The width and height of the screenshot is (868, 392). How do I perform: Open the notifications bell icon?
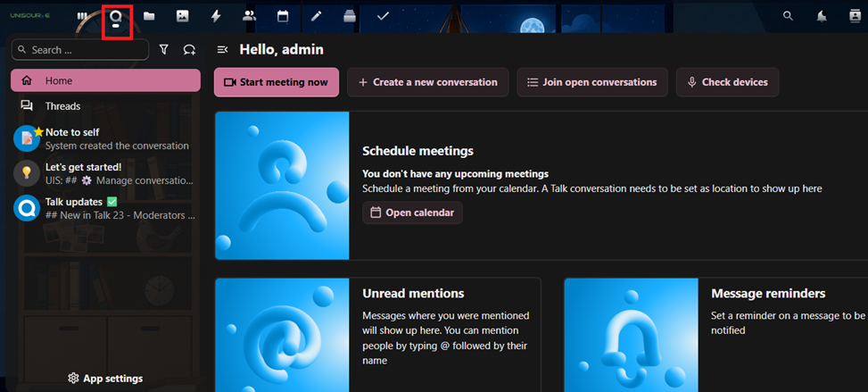tap(822, 17)
